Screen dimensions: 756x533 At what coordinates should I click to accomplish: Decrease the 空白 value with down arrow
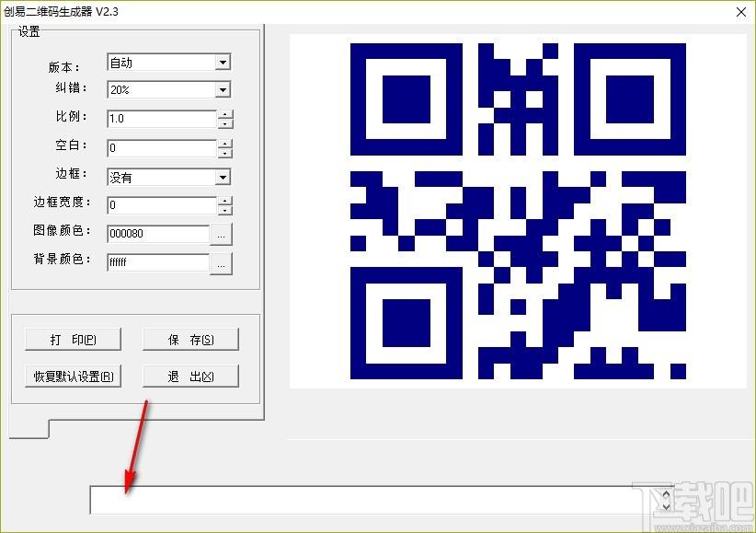click(225, 153)
